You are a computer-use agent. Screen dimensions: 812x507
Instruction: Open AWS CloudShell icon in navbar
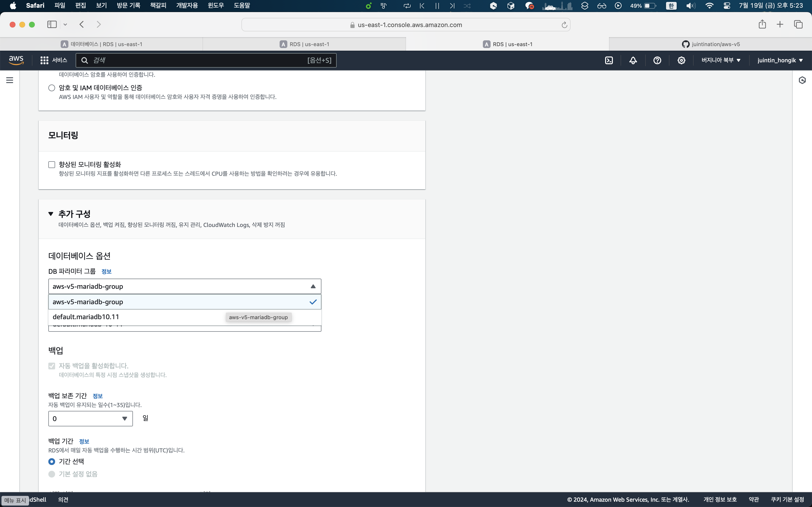pos(609,60)
